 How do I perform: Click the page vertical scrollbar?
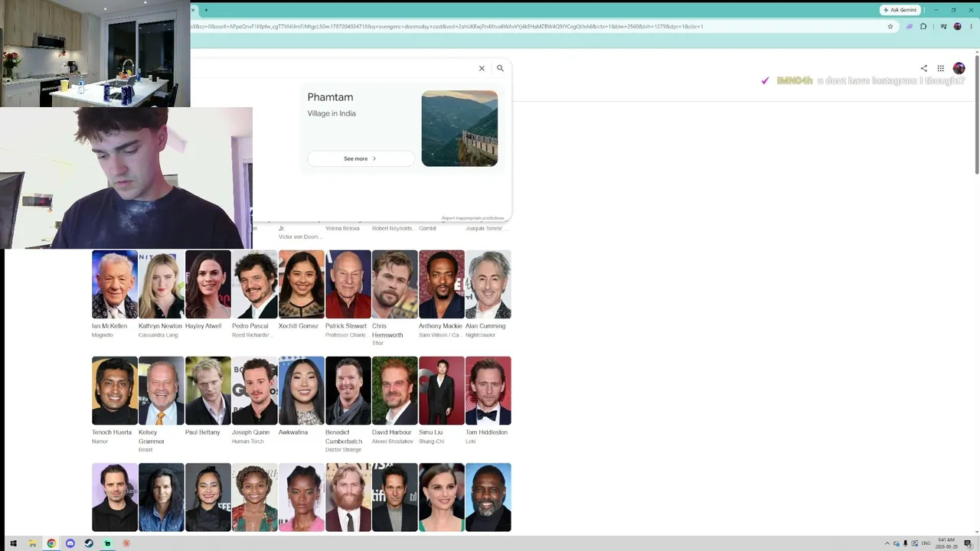pyautogui.click(x=977, y=115)
